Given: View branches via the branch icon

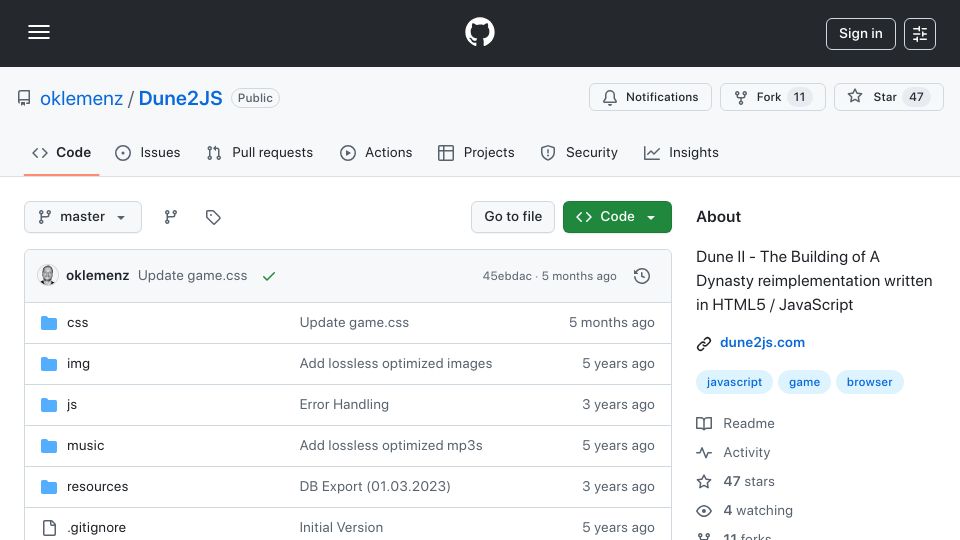Looking at the screenshot, I should point(171,217).
